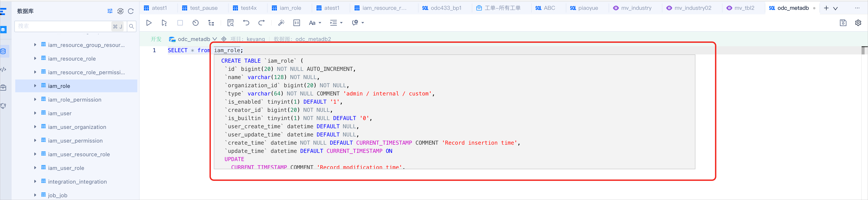Run the SQL with the play icon
The image size is (868, 200).
149,23
